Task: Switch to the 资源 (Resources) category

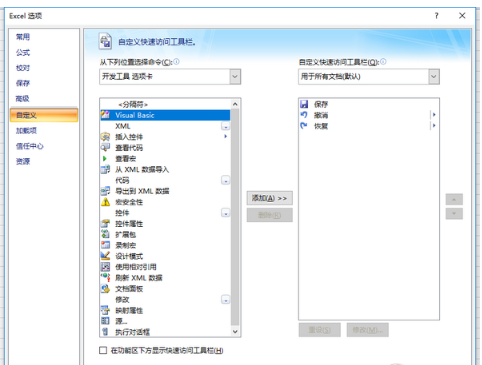Action: point(44,162)
